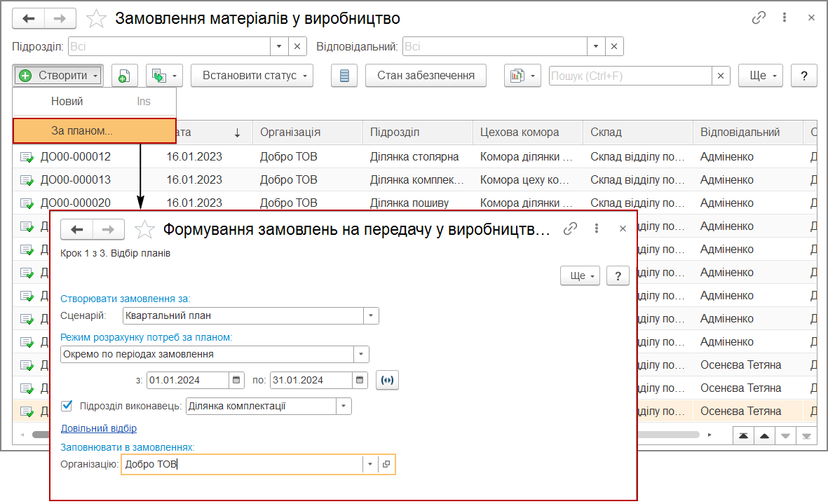Image resolution: width=828 pixels, height=504 pixels.
Task: Expand the calculation mode dropdown Окремо по періодах
Action: (361, 354)
